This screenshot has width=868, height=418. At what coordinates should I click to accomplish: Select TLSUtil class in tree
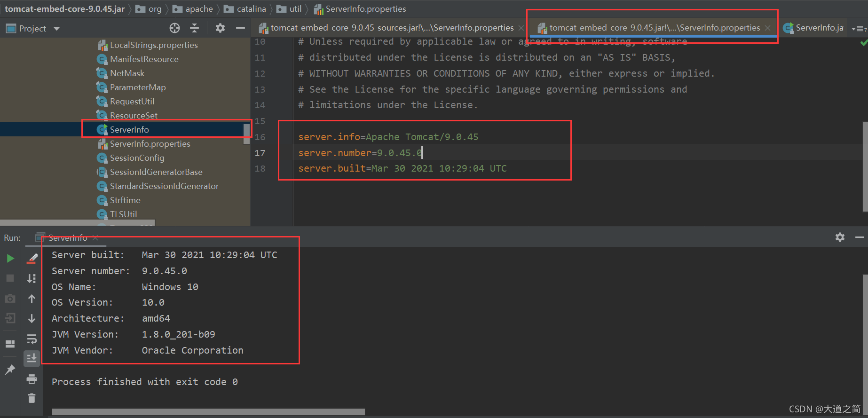pos(117,214)
